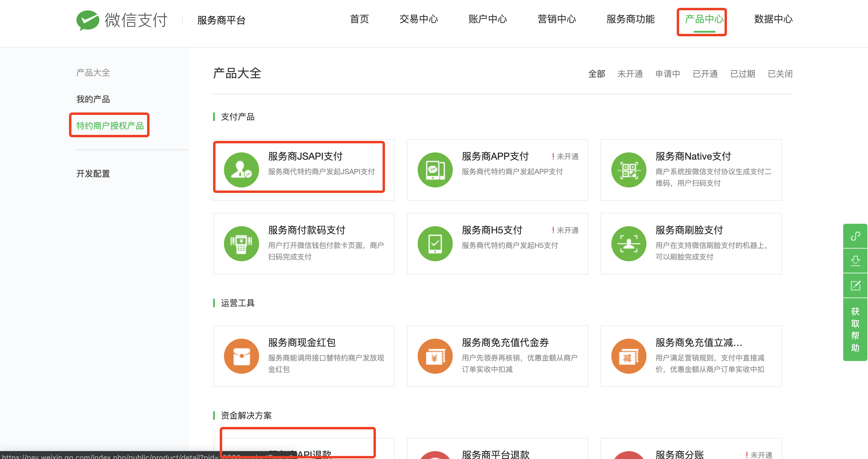Click the payment code POS terminal icon
868x459 pixels.
pyautogui.click(x=241, y=243)
